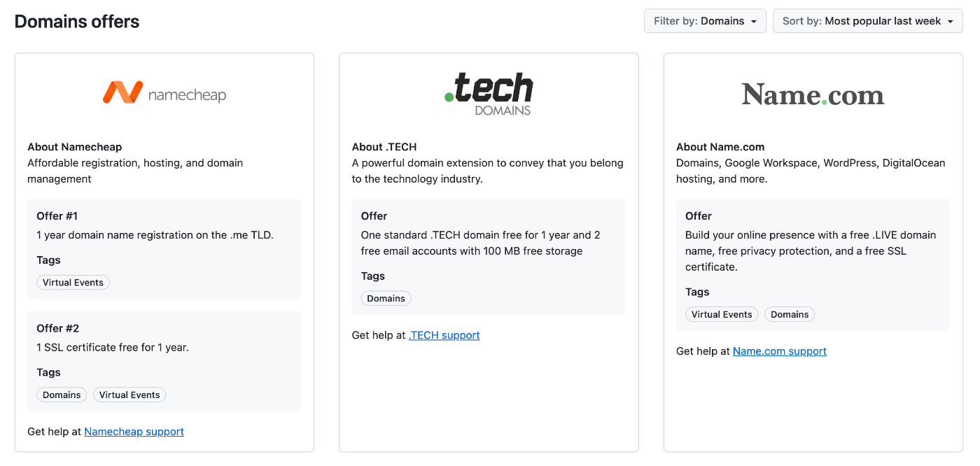Open the Name.com support link

pos(779,351)
